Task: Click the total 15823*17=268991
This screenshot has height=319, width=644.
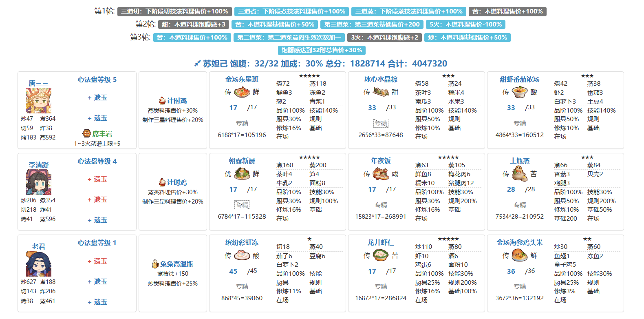Action: pyautogui.click(x=381, y=217)
